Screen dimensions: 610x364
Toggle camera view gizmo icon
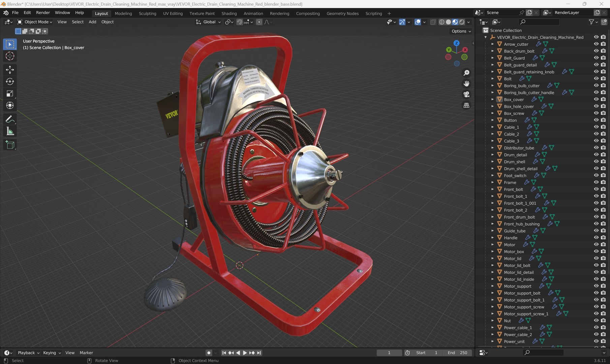466,94
